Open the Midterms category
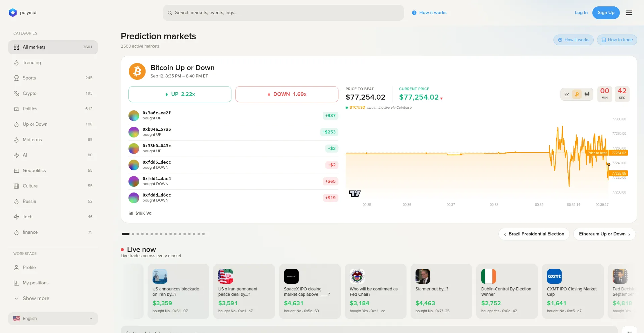This screenshot has height=333, width=644. [x=53, y=140]
